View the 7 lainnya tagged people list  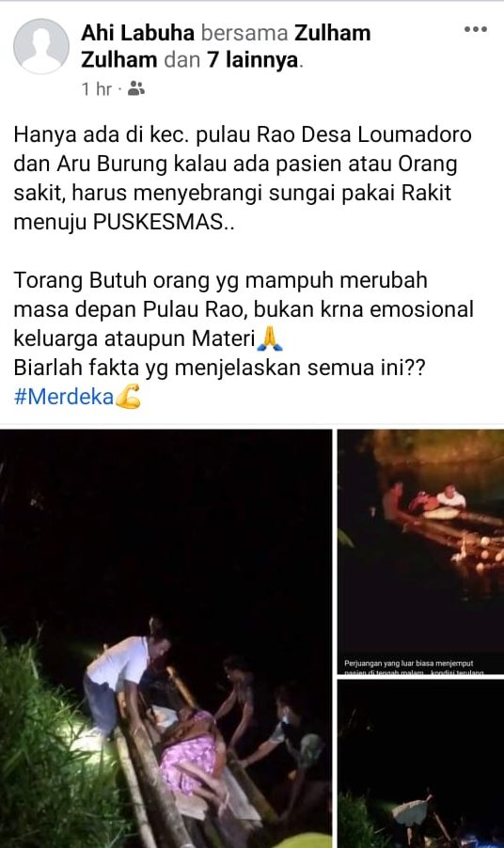point(253,59)
